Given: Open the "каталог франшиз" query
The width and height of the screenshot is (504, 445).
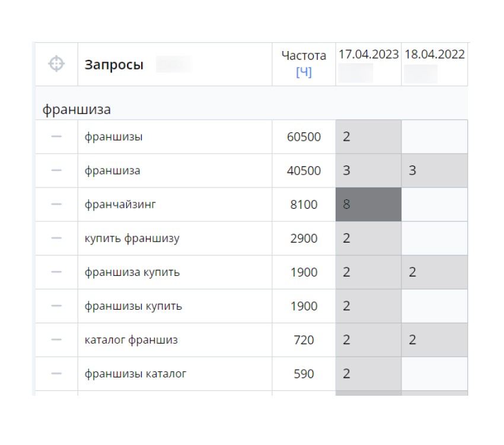Looking at the screenshot, I should point(131,340).
